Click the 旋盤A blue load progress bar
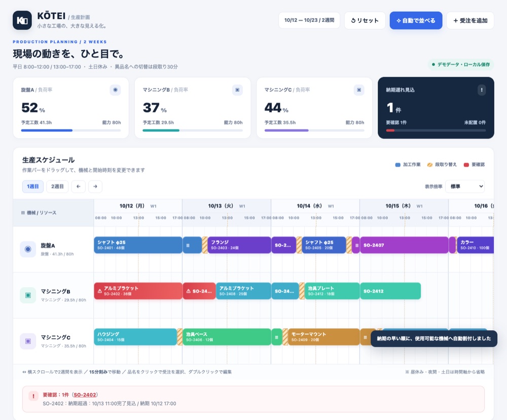 click(x=47, y=130)
